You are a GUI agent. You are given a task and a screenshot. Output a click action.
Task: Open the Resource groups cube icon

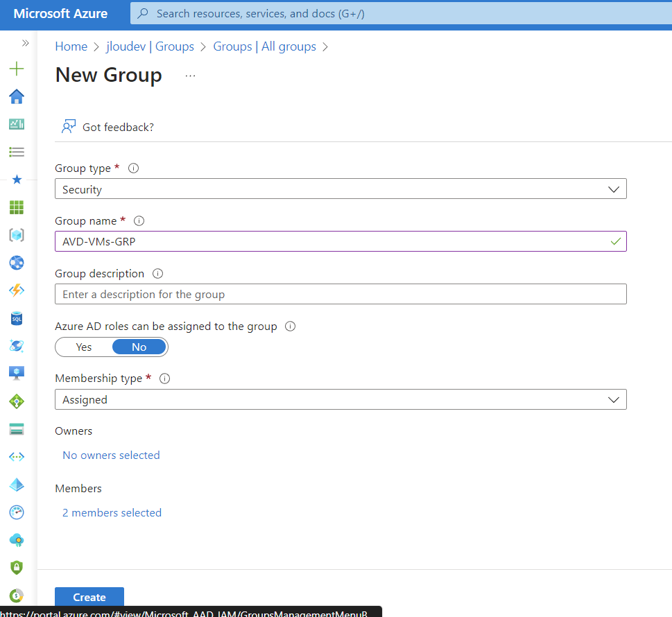16,235
